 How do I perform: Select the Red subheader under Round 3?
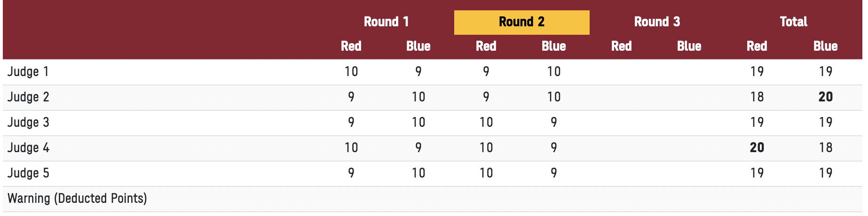pos(621,46)
